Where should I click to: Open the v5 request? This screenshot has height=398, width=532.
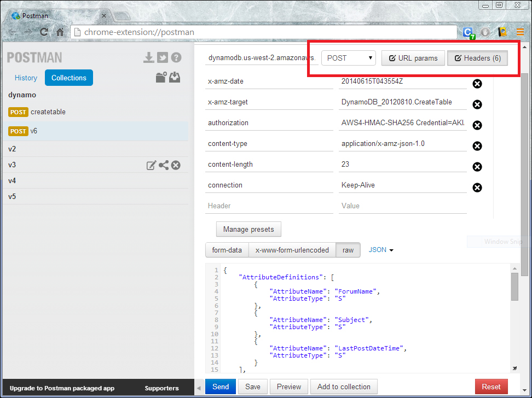tap(95, 197)
